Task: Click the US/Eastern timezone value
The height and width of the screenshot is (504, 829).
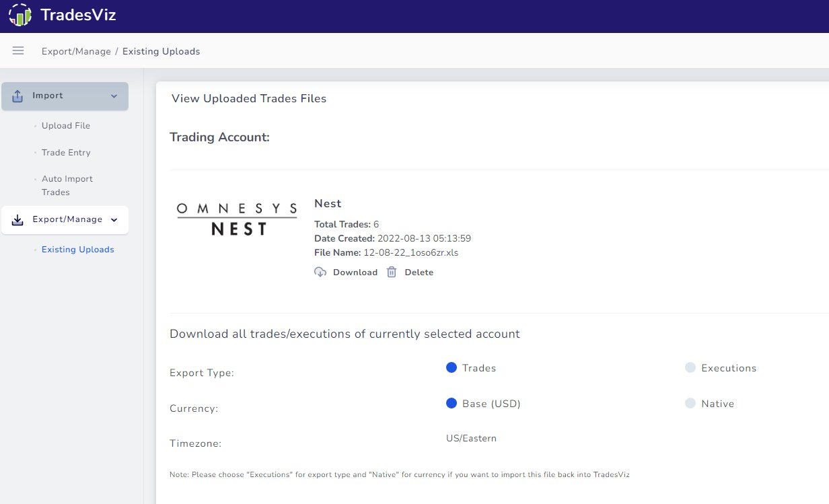Action: coord(471,439)
